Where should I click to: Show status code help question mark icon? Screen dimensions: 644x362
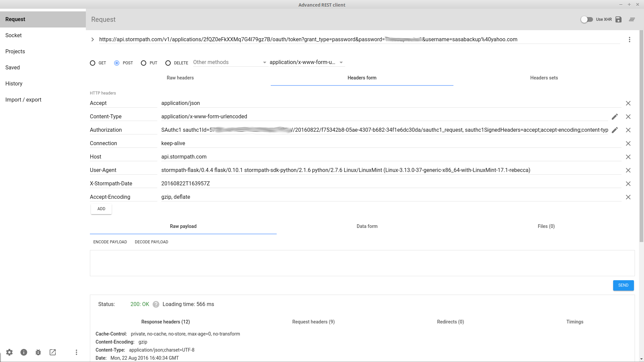(156, 304)
